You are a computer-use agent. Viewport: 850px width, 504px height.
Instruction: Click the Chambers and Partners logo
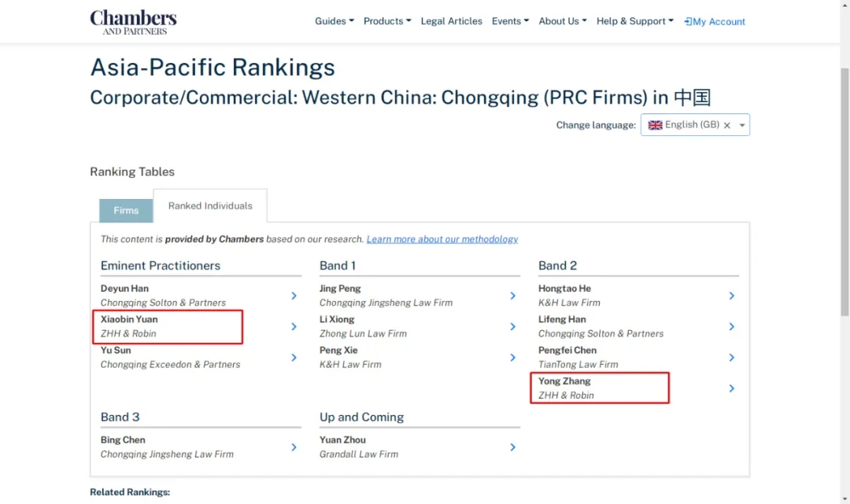click(x=133, y=21)
